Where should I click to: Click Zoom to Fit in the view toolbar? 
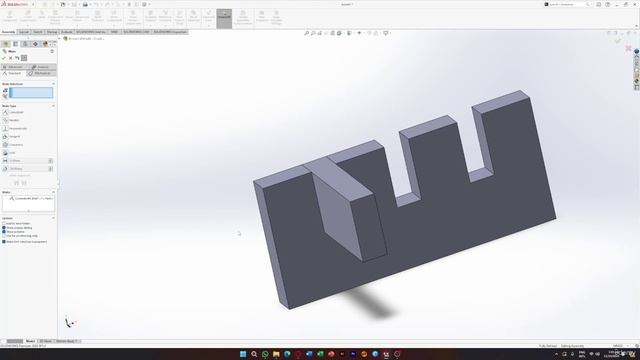click(307, 33)
